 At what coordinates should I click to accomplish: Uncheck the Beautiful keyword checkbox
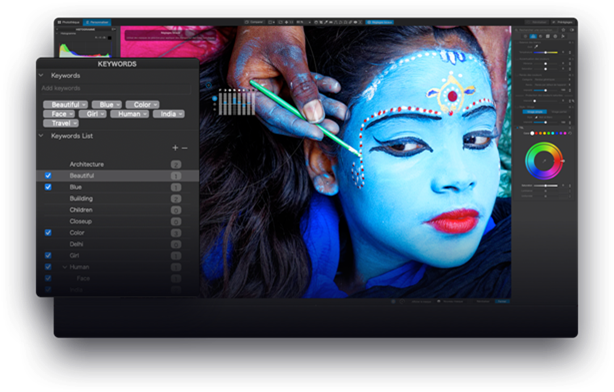[48, 175]
